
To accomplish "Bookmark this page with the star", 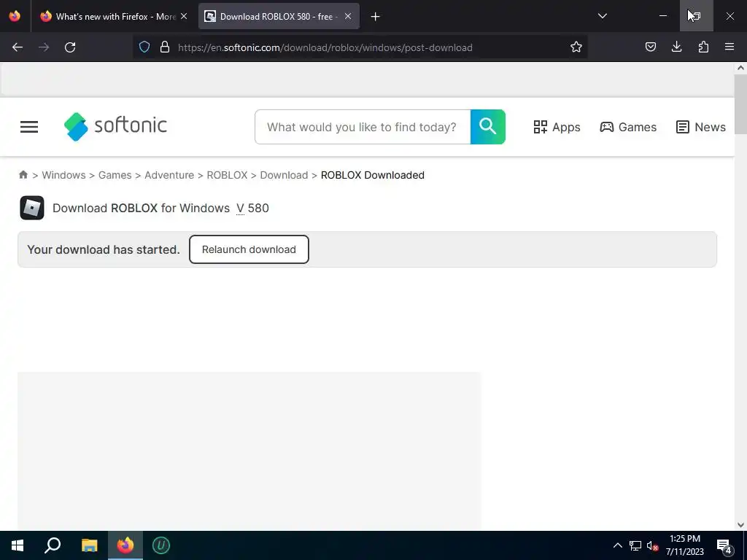I will coord(576,47).
